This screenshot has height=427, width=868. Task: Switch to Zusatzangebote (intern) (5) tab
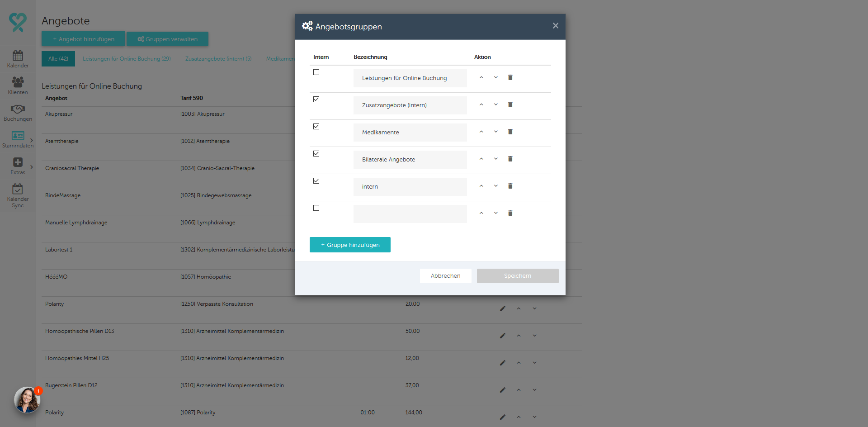pos(218,59)
